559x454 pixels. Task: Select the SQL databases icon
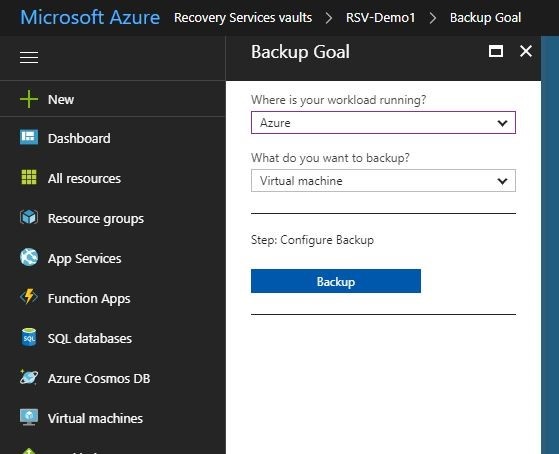tap(29, 337)
